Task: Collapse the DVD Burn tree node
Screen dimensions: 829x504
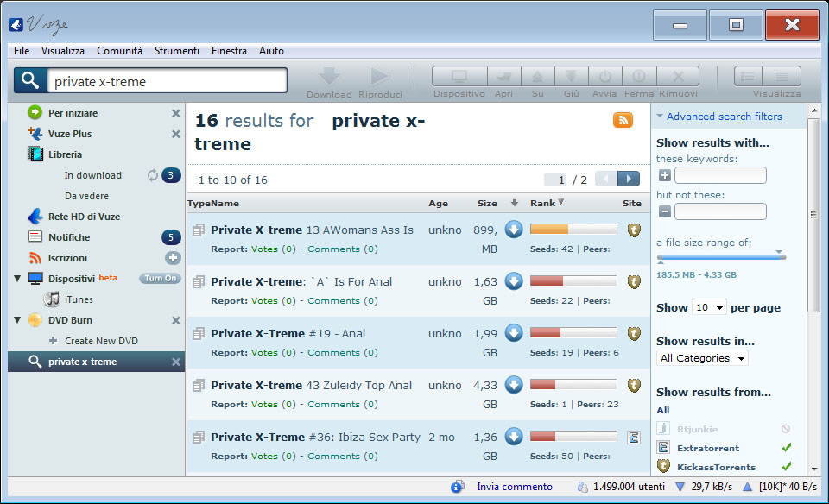Action: (17, 320)
